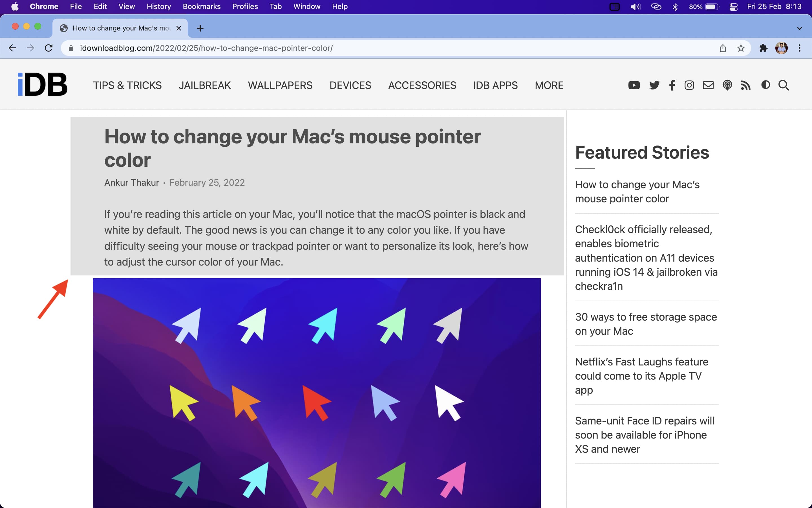Screen dimensions: 812x508
Task: Click the linked-rings menu bar icon
Action: [x=656, y=7]
